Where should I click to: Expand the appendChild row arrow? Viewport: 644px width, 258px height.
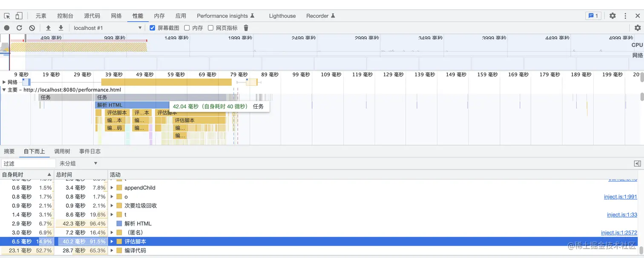tap(112, 188)
